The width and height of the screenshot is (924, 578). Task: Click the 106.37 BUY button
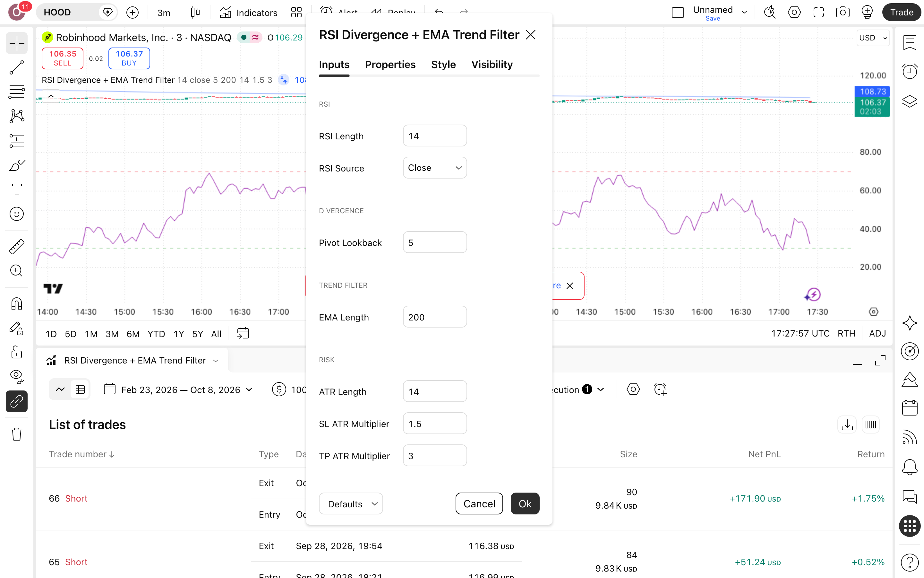click(x=129, y=58)
